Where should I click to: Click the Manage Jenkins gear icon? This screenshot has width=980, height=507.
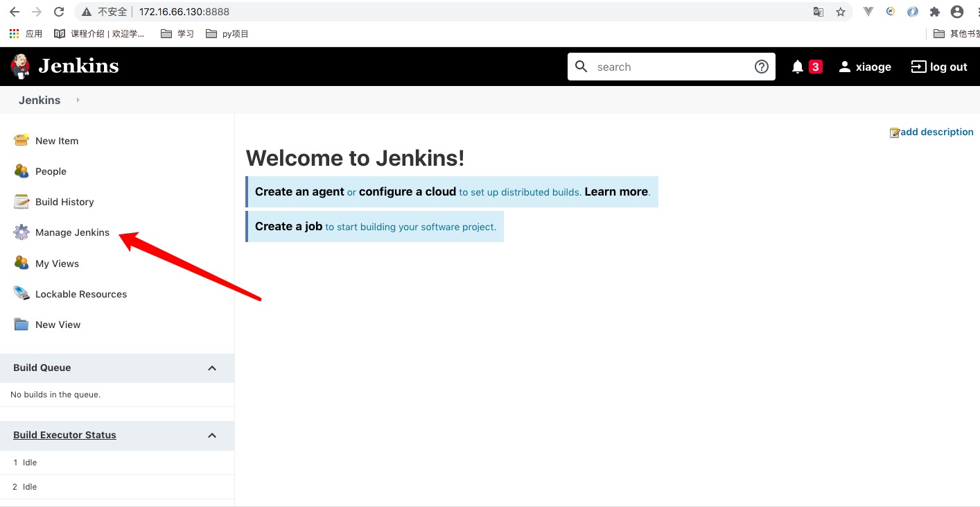point(21,232)
